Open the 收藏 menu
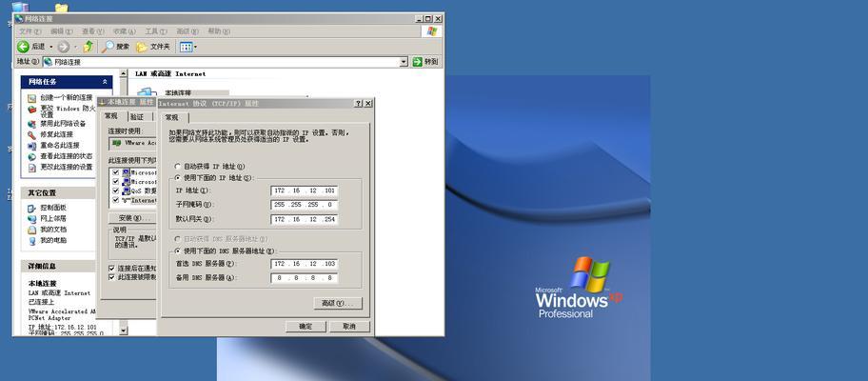This screenshot has width=868, height=381. (124, 31)
